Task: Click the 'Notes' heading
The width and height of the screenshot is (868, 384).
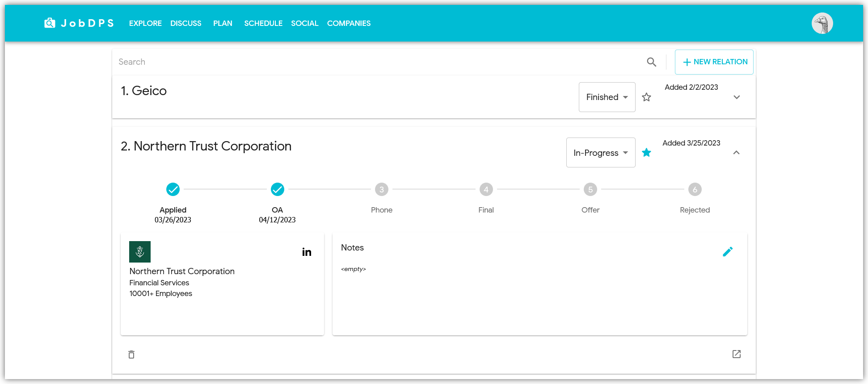Action: point(352,247)
